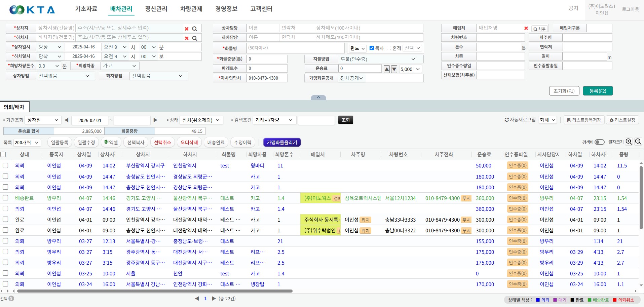
Task: Export list with the 엑셀 button
Action: (111, 143)
